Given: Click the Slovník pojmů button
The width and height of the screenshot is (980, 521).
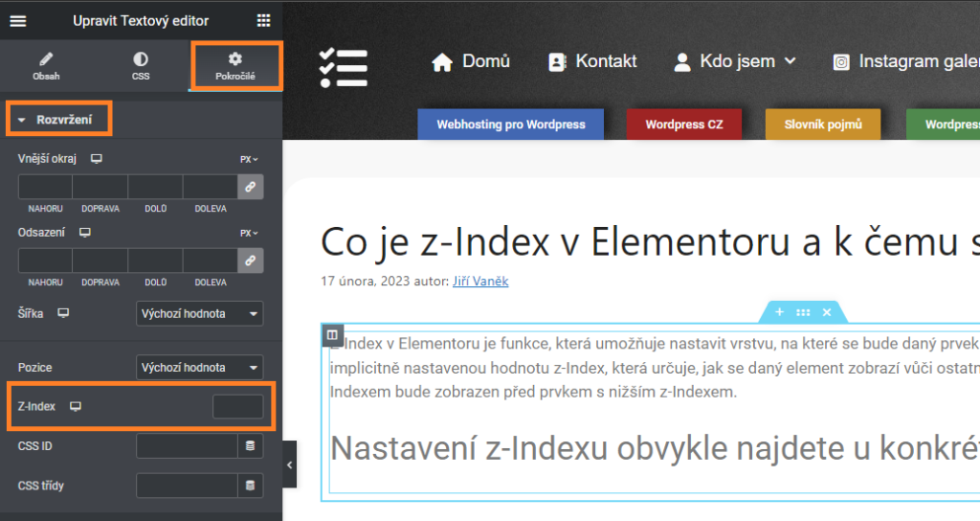Looking at the screenshot, I should (x=823, y=124).
